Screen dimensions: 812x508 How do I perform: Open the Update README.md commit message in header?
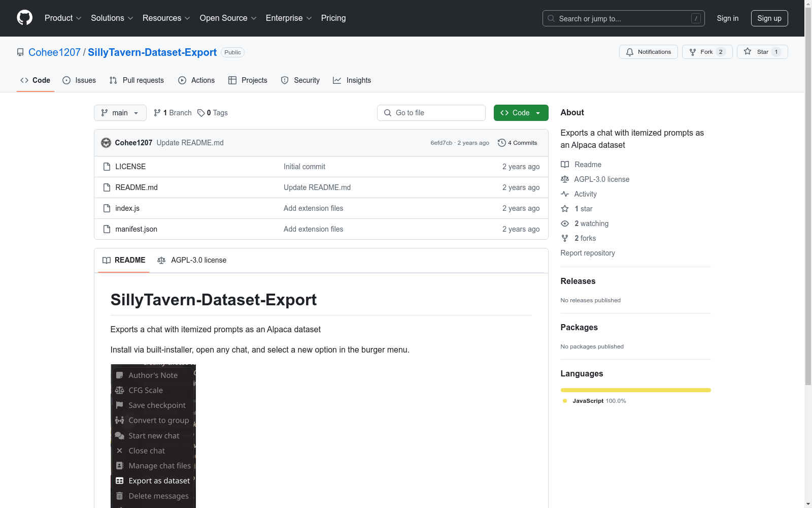pos(190,143)
